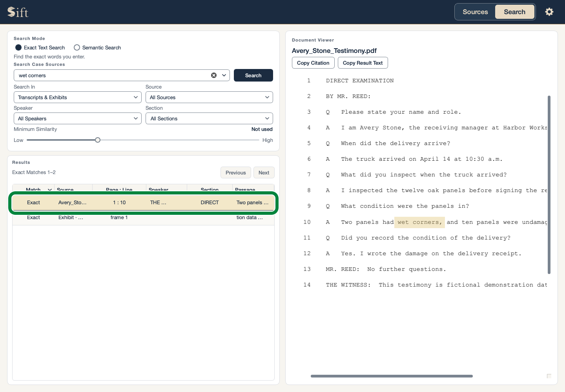
Task: Click the Section column header
Action: point(210,189)
